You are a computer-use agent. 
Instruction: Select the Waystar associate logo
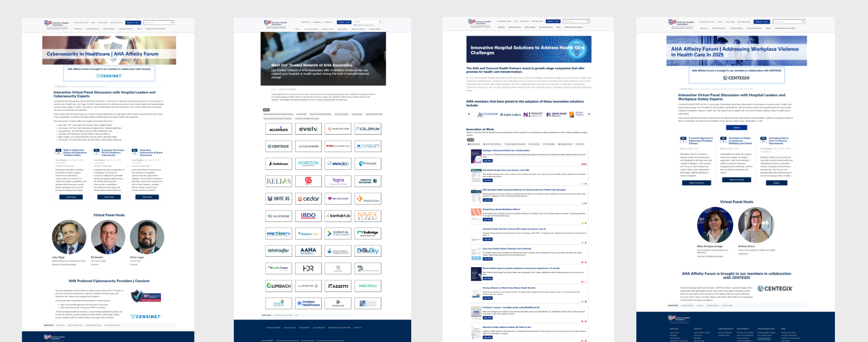point(338,129)
